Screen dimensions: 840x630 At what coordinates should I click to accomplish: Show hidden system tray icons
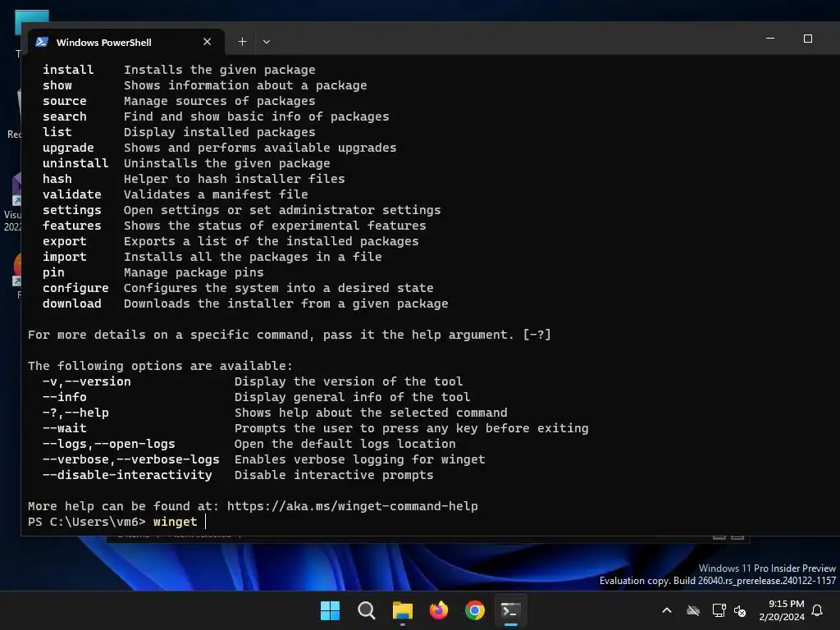(x=667, y=610)
